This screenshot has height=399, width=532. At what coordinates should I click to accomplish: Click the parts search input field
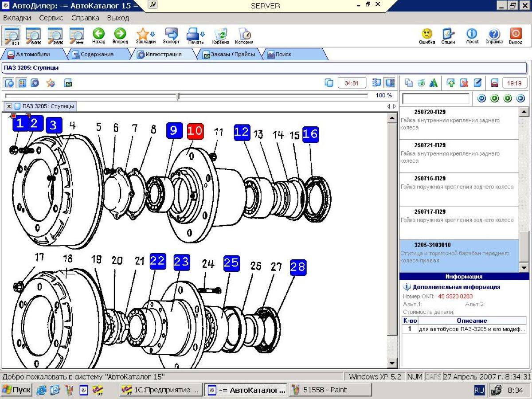[x=436, y=98]
